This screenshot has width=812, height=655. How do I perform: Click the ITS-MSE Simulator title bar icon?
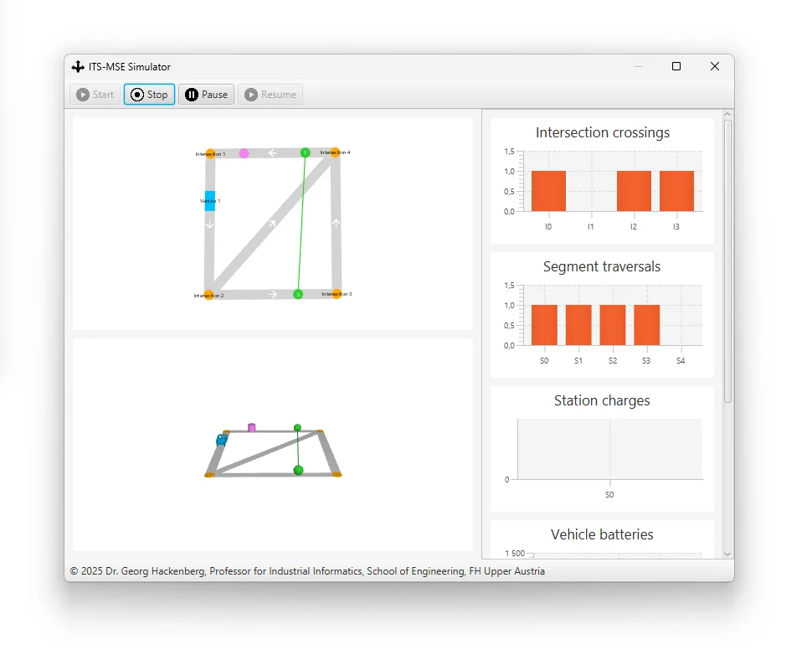tap(78, 66)
